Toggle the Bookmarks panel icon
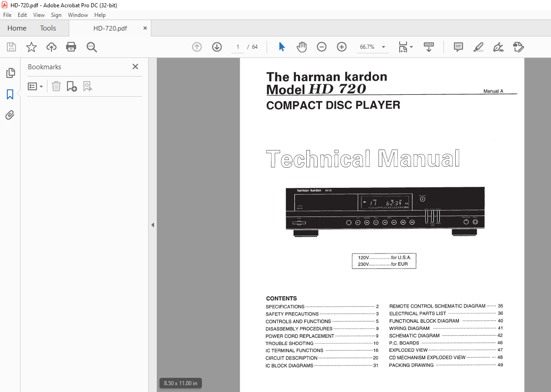This screenshot has height=392, width=551. coord(10,94)
